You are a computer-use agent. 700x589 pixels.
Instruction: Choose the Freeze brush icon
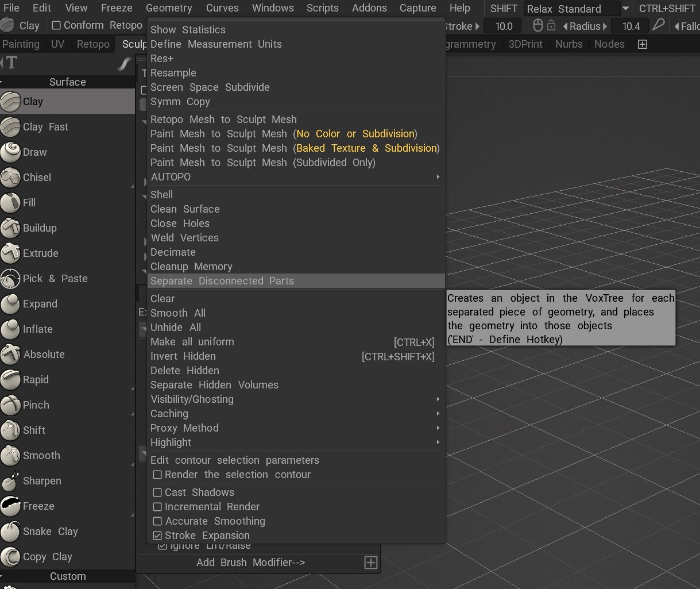pos(10,506)
